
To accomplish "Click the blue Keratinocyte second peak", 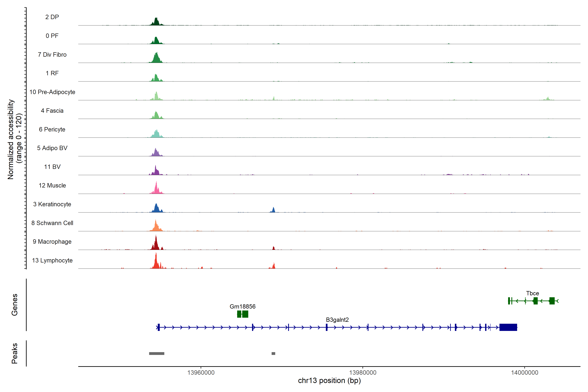I will [273, 210].
